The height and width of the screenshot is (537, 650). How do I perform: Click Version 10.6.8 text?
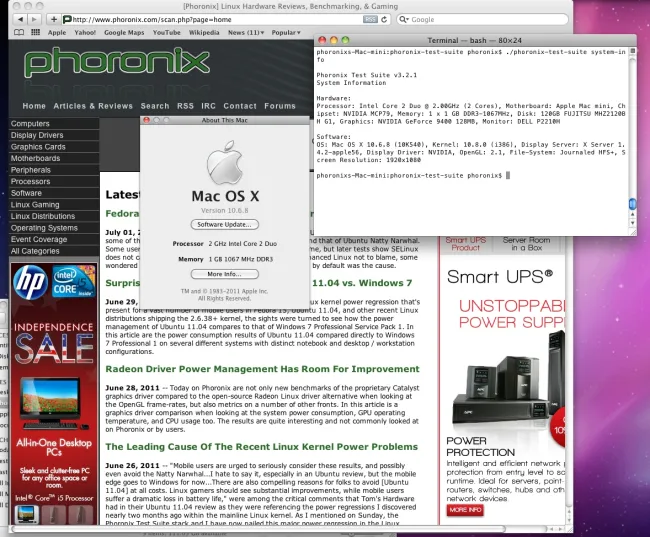225,211
